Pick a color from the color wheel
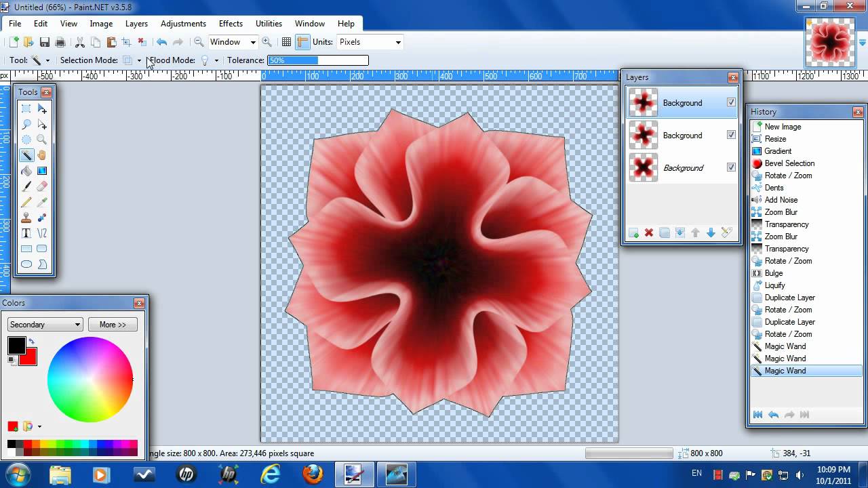The height and width of the screenshot is (488, 868). click(90, 380)
